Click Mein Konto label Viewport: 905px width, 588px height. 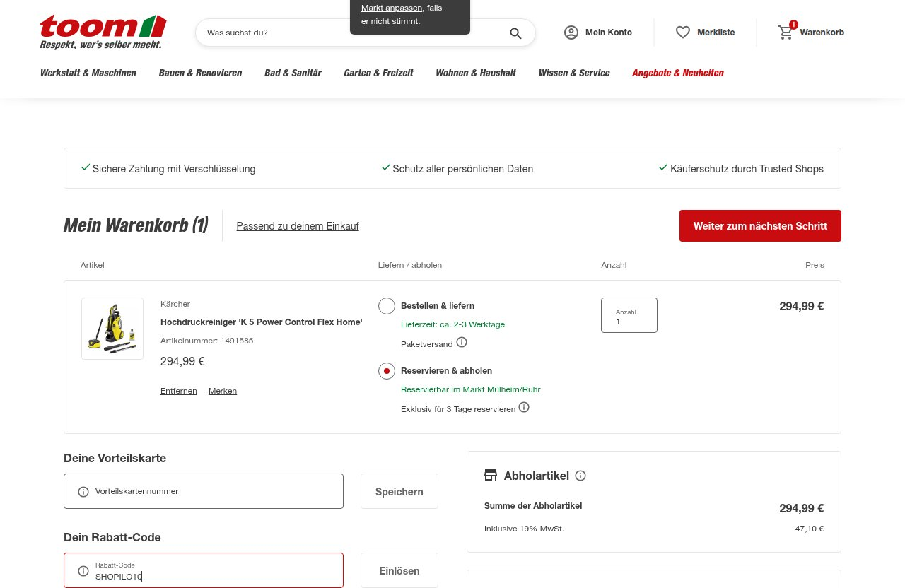609,33
